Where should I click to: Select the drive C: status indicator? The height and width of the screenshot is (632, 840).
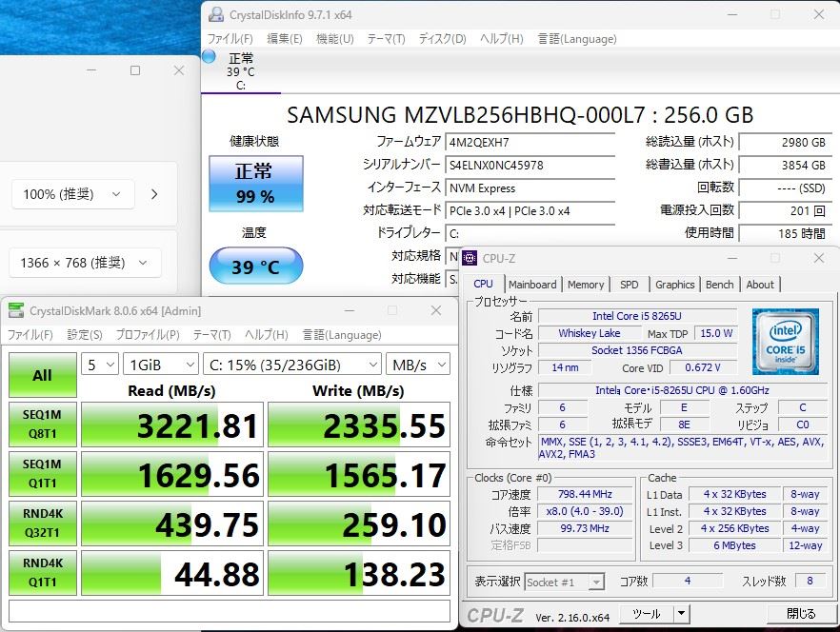[240, 71]
